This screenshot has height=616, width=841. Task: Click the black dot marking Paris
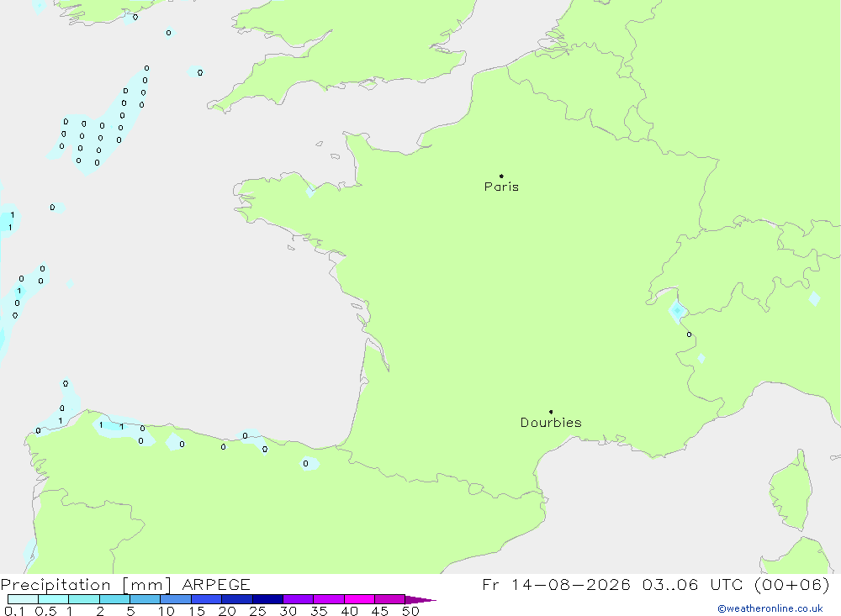pyautogui.click(x=501, y=176)
